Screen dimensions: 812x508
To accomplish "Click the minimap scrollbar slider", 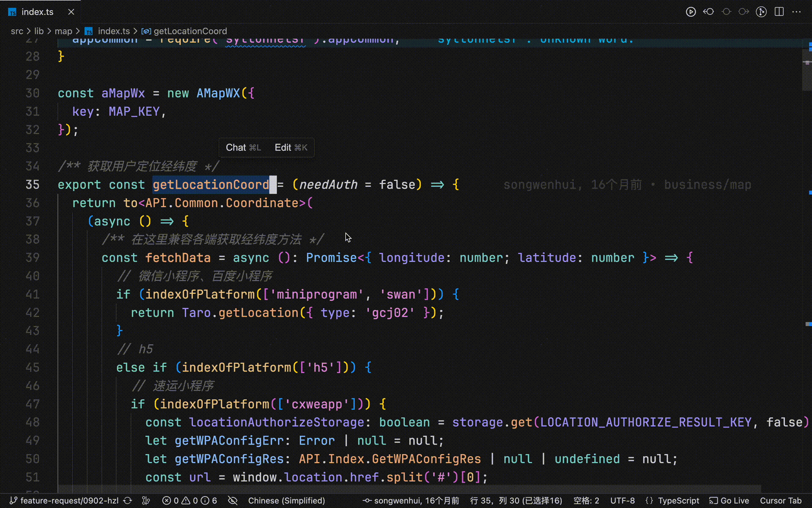I will [x=807, y=70].
